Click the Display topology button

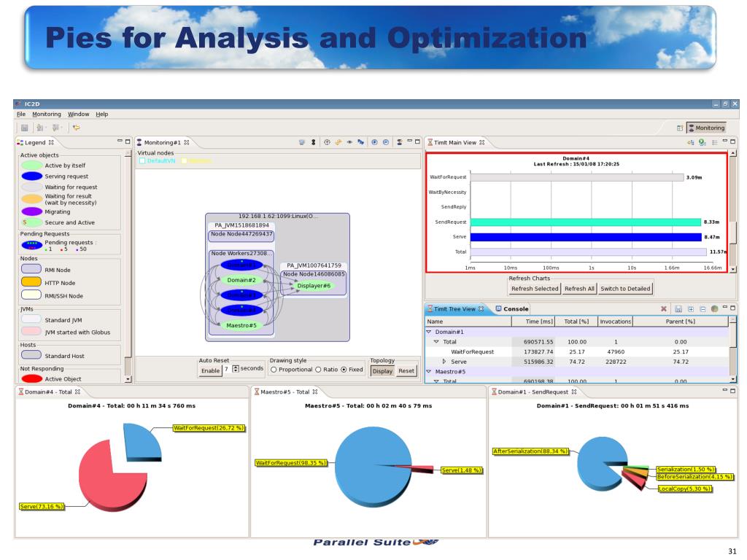click(382, 370)
